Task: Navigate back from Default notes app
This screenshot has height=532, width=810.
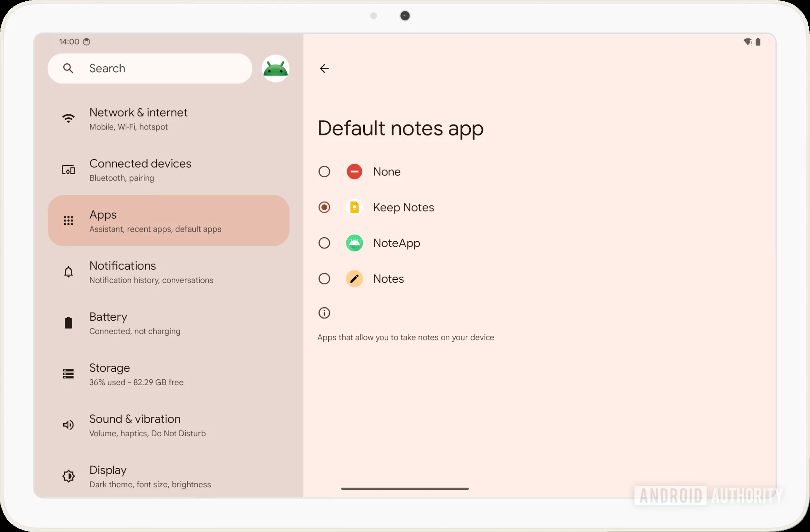Action: tap(324, 68)
